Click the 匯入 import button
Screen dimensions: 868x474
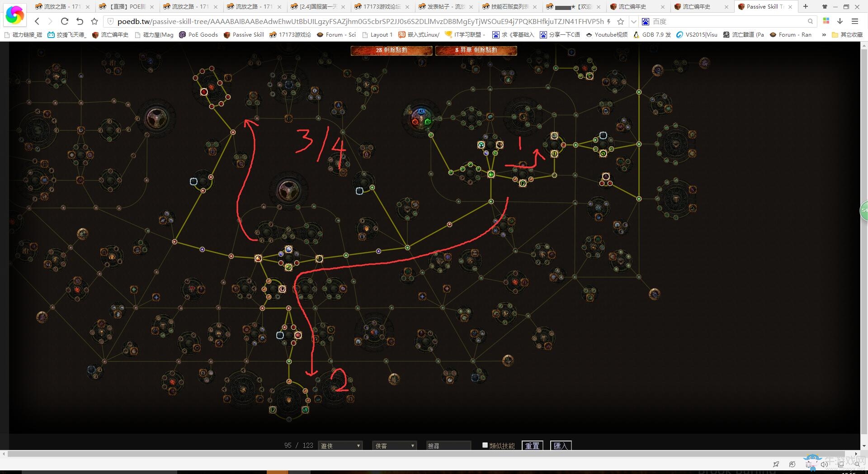[561, 446]
